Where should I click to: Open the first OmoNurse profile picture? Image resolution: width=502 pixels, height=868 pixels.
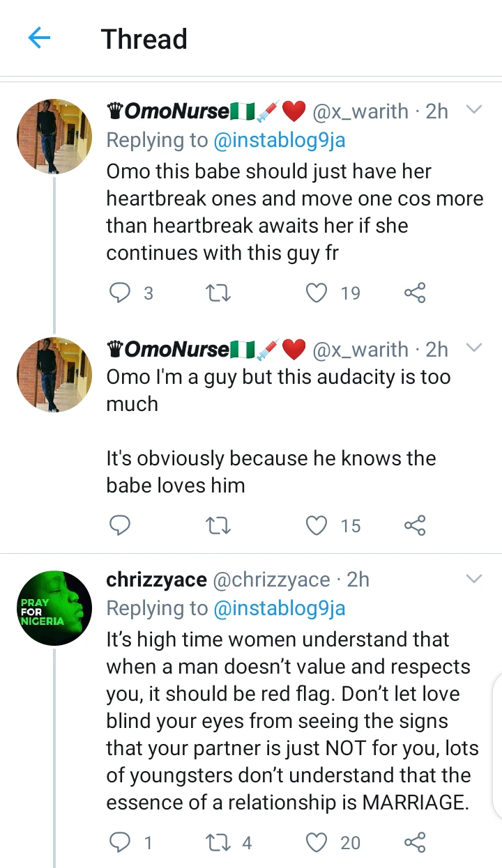(54, 137)
